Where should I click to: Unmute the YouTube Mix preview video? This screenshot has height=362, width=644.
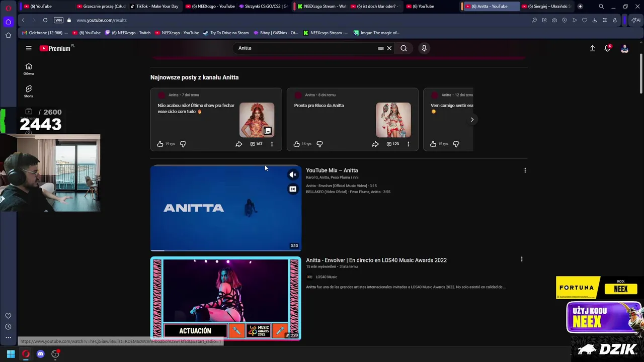tap(293, 174)
